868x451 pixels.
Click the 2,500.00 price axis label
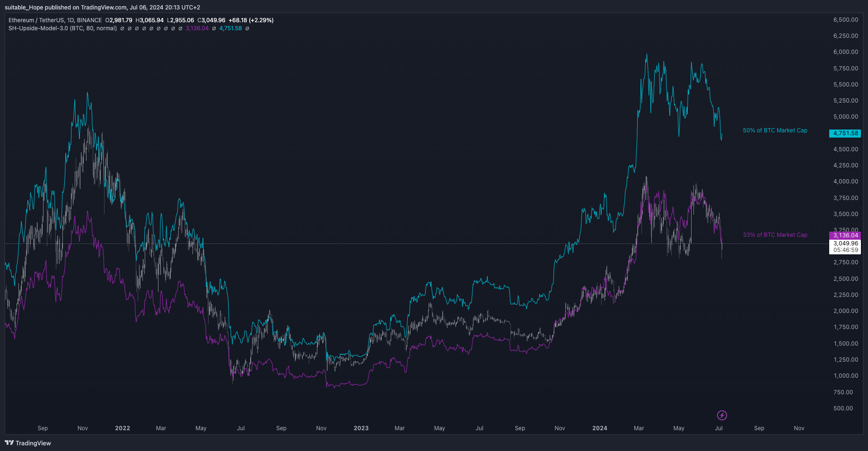click(846, 279)
